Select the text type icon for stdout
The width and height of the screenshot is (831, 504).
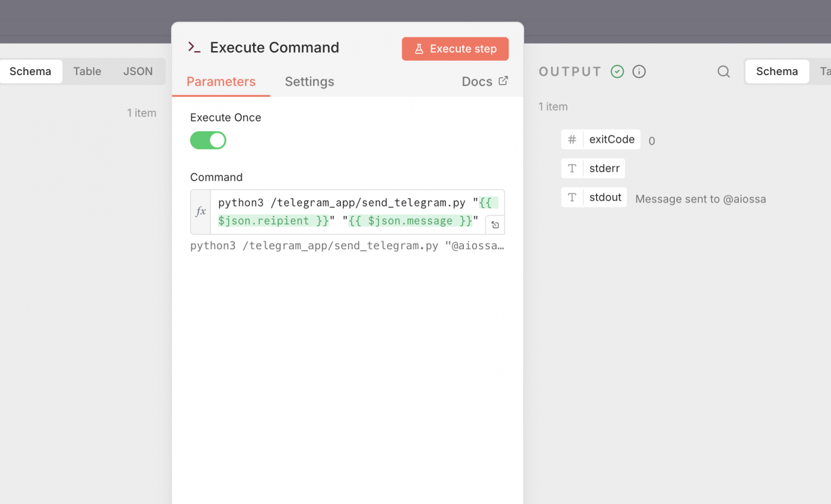(572, 197)
